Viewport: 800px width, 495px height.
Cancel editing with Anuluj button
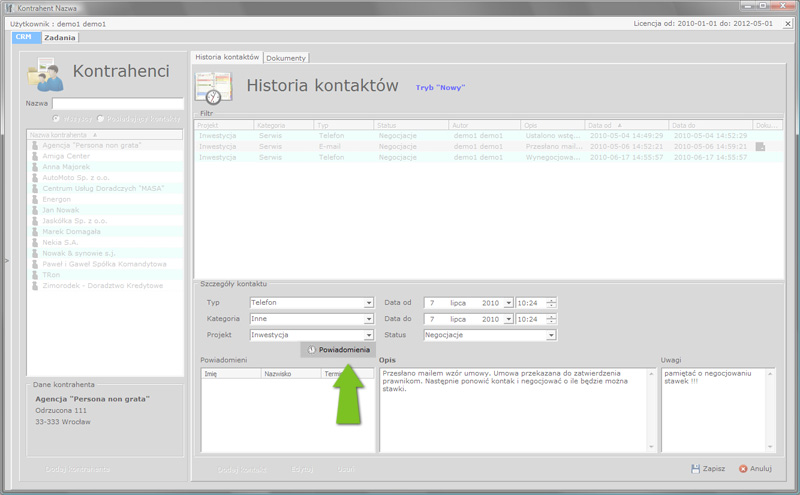click(x=756, y=468)
